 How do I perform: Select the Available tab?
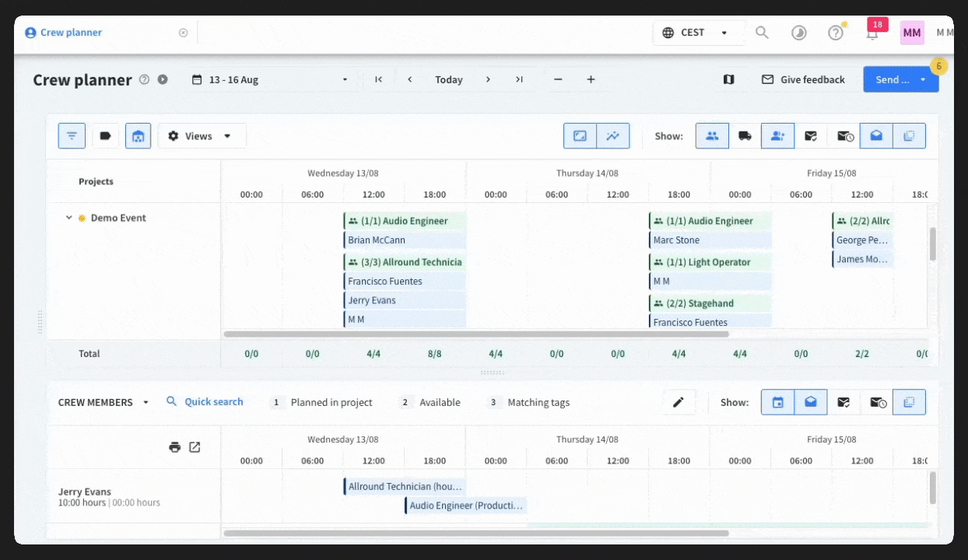pos(430,402)
